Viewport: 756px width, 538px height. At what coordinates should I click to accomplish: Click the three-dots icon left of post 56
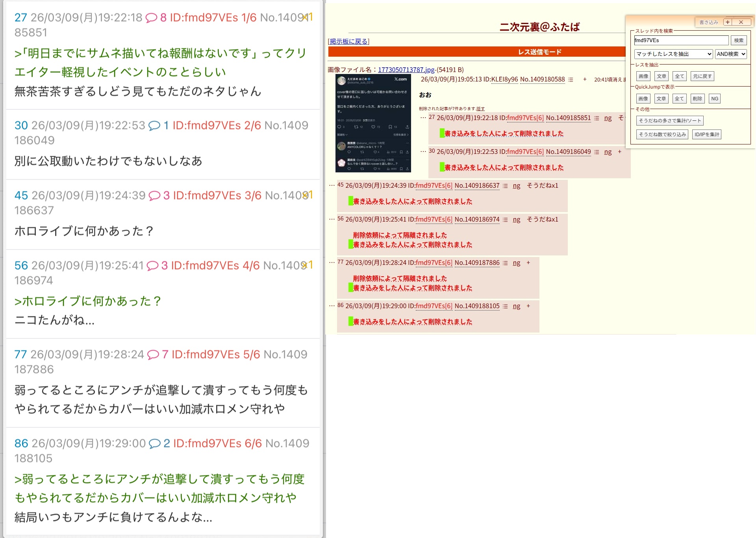click(332, 219)
